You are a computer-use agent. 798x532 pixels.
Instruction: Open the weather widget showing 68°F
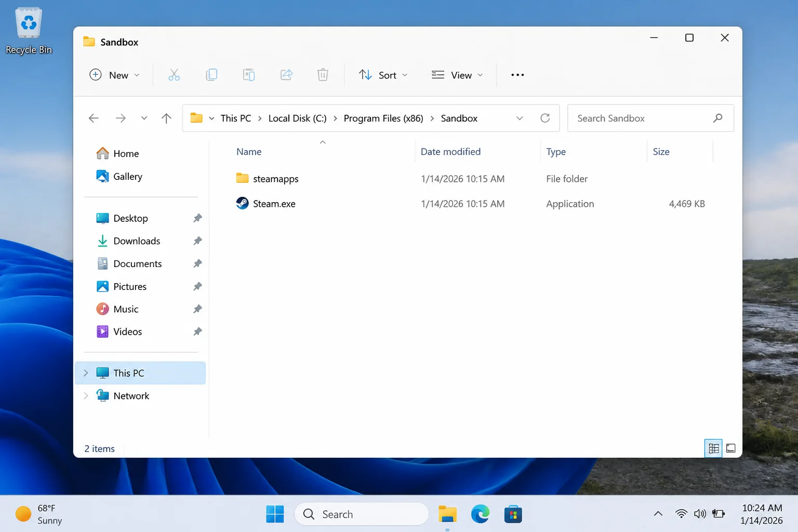(39, 514)
